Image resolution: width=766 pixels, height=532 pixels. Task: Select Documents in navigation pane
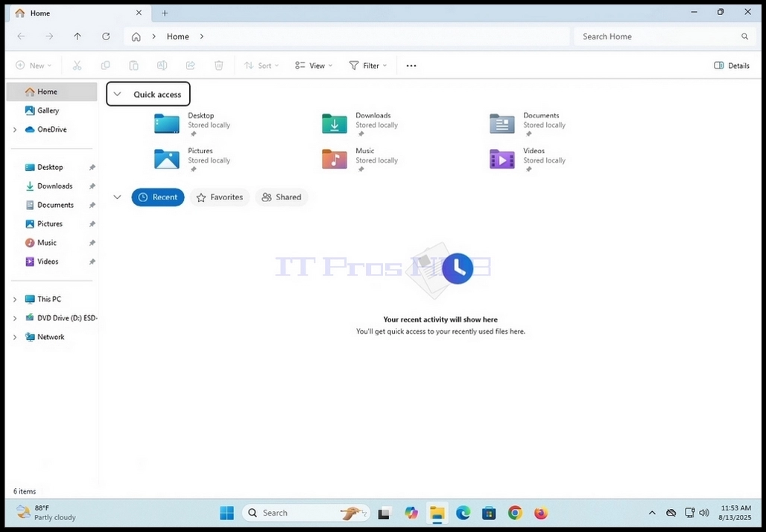51,205
